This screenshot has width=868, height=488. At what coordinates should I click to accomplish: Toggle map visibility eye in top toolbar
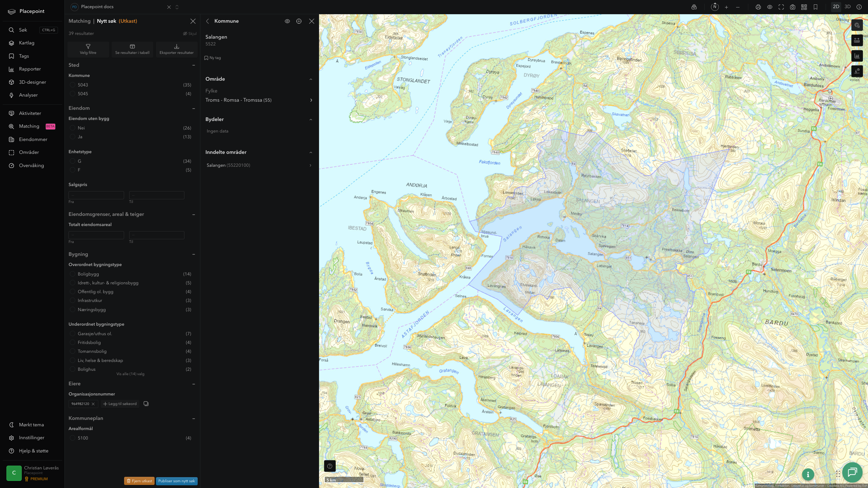click(x=770, y=7)
